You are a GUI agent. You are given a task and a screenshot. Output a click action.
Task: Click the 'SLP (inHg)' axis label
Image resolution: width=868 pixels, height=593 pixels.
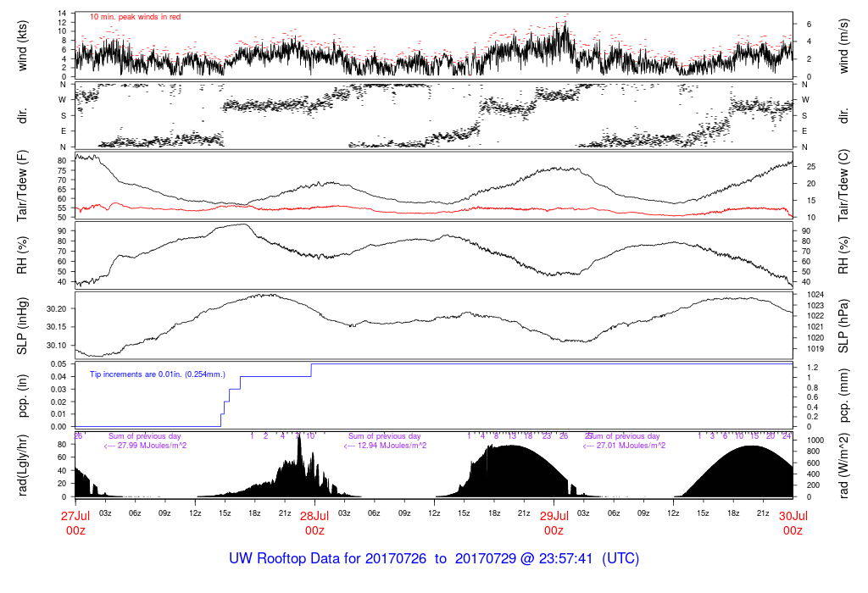tap(22, 326)
